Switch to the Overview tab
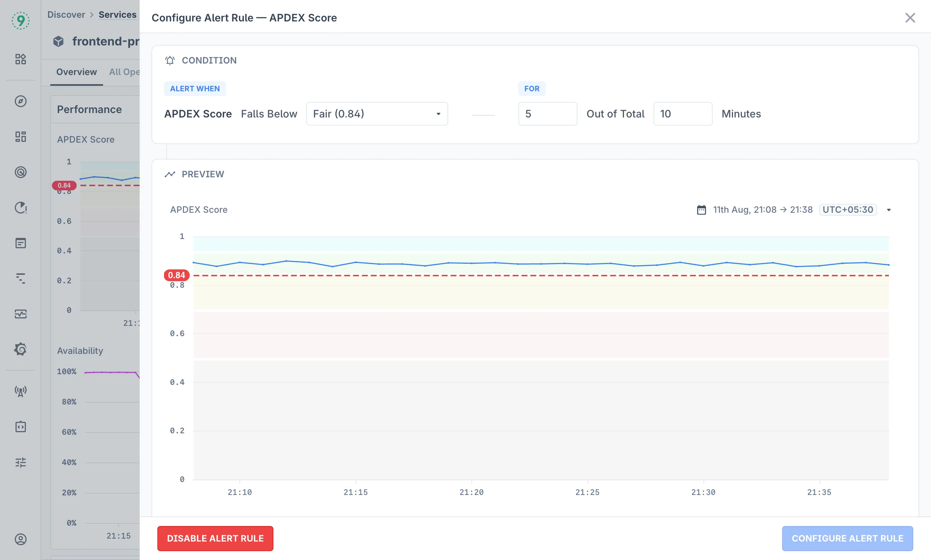Screen dimensions: 931x560 click(76, 72)
